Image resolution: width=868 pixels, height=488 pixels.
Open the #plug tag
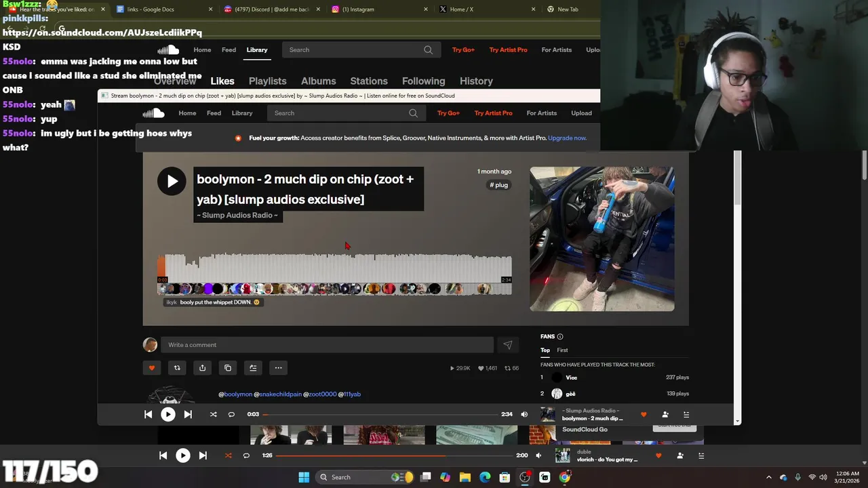click(x=499, y=185)
